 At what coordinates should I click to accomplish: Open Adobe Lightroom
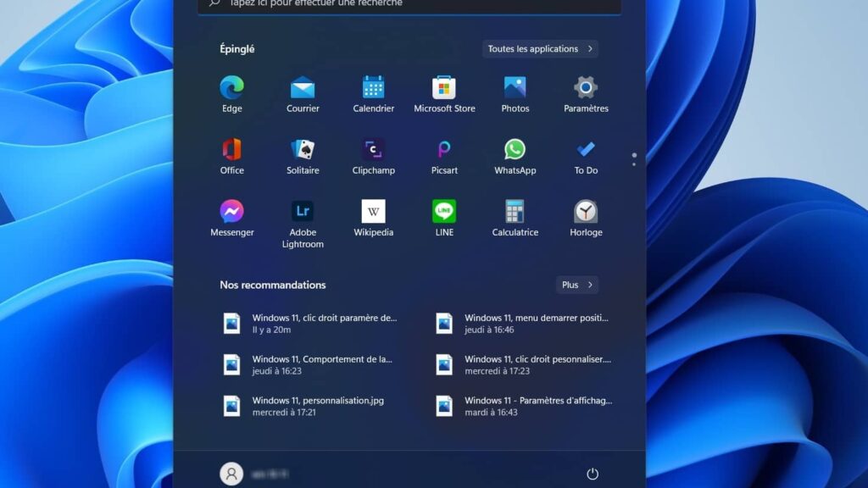303,212
